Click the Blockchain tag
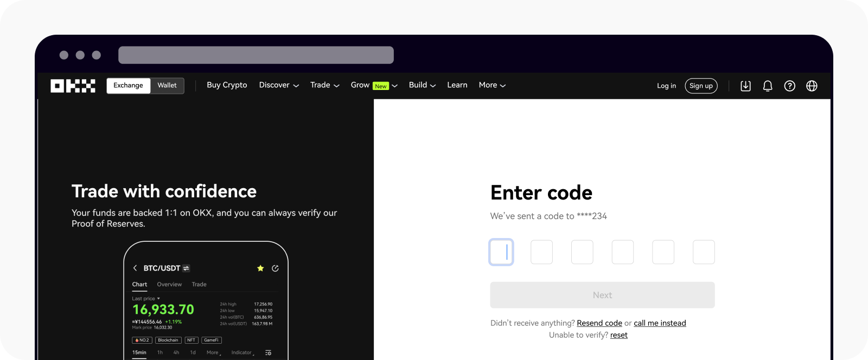 [168, 340]
